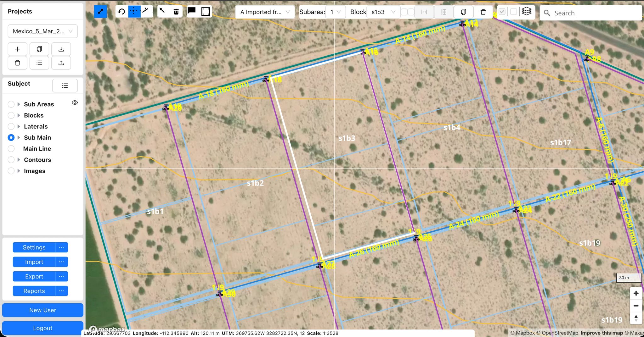644x337 pixels.
Task: Select the Images radio button
Action: coord(11,171)
